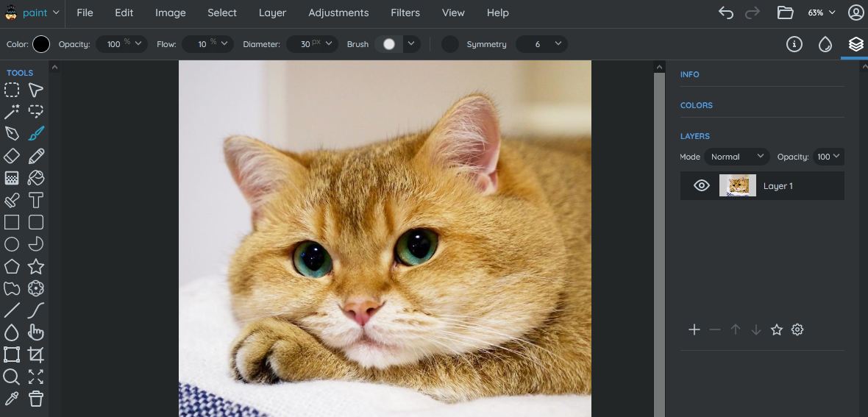Activate the Transform tool

coord(12,354)
